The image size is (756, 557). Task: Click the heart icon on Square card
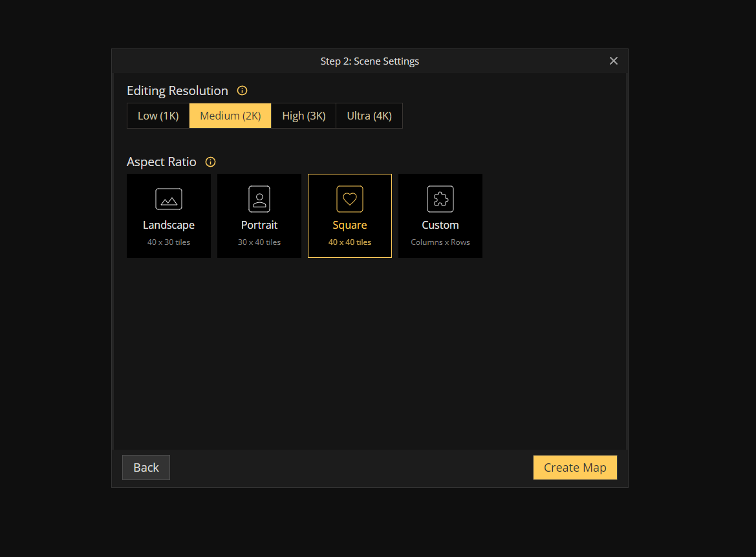[350, 199]
